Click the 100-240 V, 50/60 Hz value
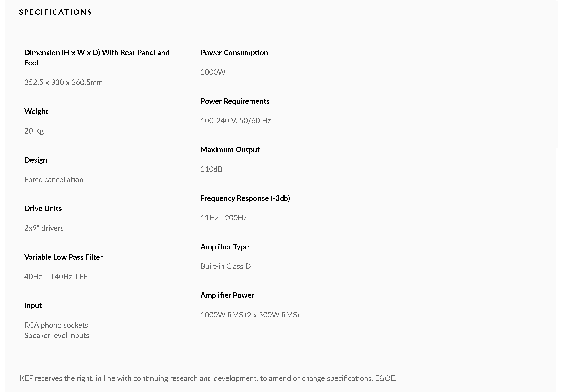Viewport: 562px width, 392px height. pos(236,121)
